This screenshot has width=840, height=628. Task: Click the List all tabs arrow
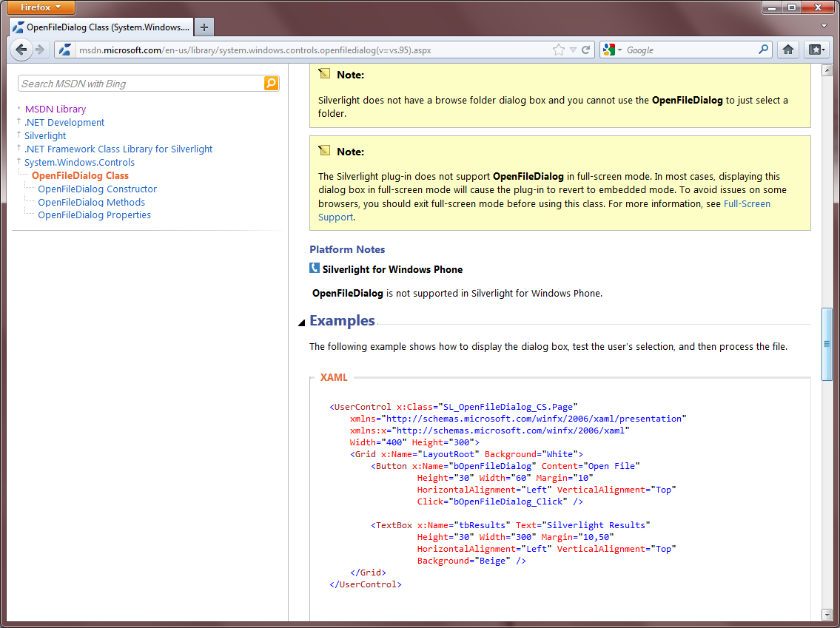[x=824, y=26]
